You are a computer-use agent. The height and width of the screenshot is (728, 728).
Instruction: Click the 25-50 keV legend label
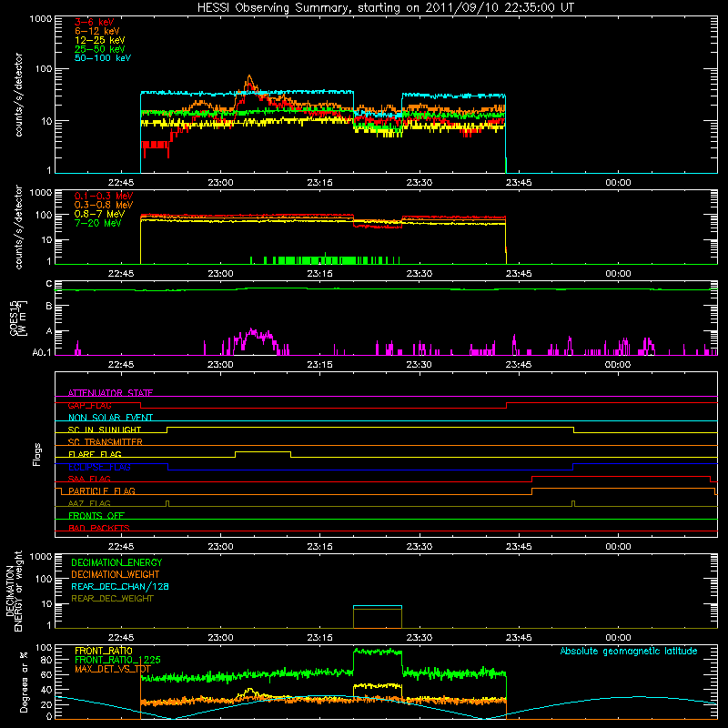click(x=100, y=49)
